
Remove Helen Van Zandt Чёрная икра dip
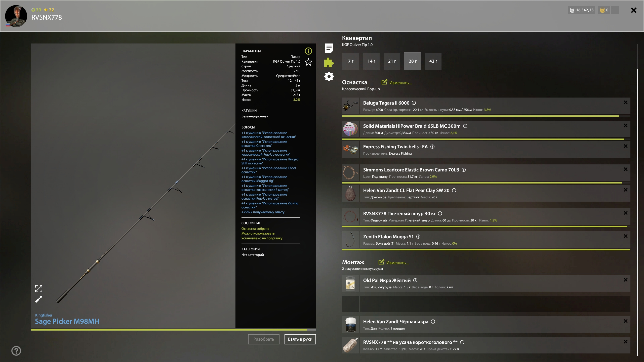coord(625,321)
